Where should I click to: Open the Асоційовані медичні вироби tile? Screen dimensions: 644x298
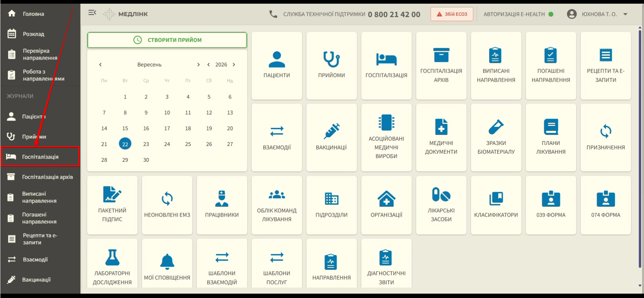tap(386, 138)
